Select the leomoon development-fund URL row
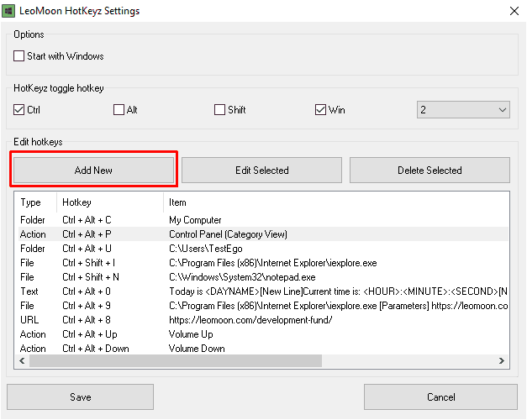527x420 pixels. coord(263,319)
